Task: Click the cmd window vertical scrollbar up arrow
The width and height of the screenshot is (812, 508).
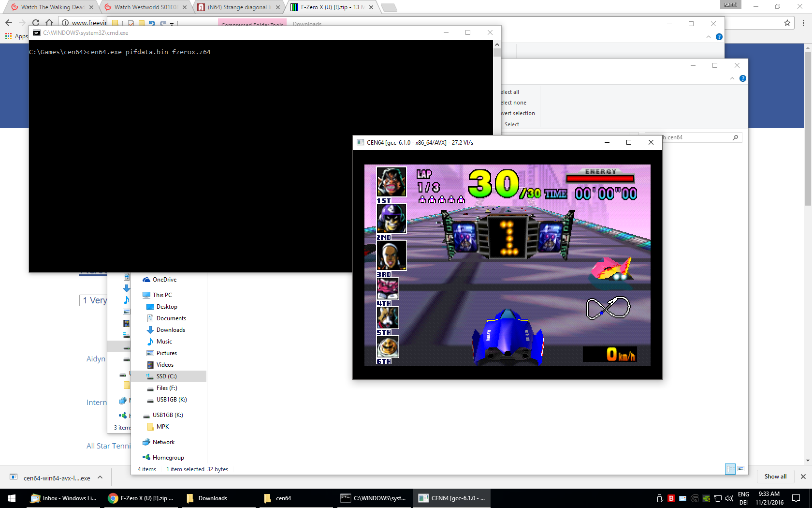Action: [497, 45]
